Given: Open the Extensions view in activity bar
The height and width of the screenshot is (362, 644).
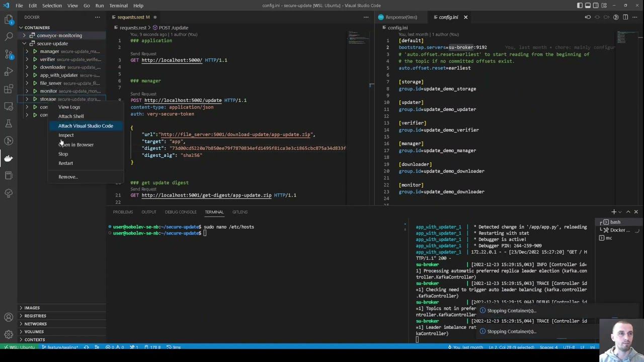Looking at the screenshot, I should coord(9,89).
